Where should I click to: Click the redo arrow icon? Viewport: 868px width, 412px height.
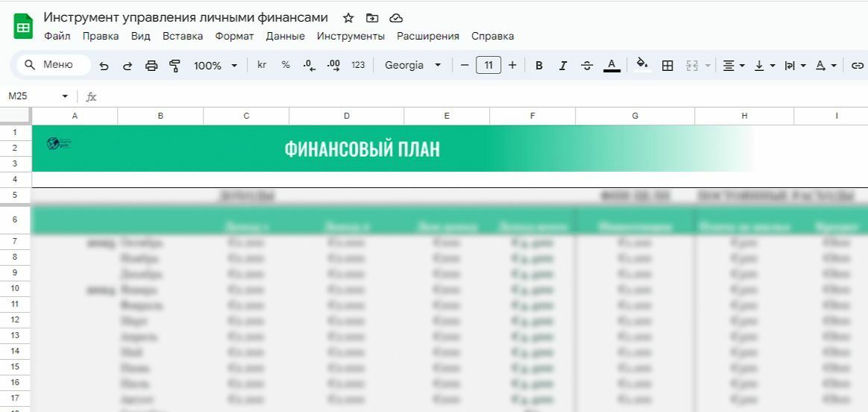(128, 66)
